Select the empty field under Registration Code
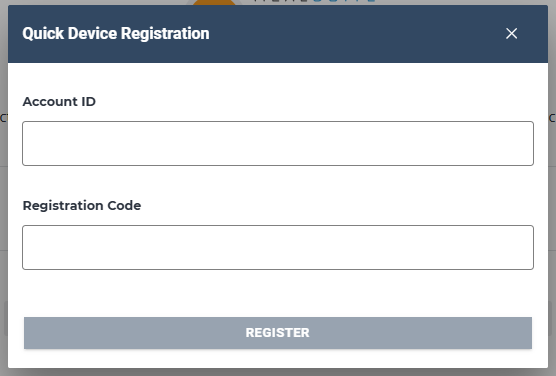Viewport: 556px width, 376px height. click(x=278, y=247)
